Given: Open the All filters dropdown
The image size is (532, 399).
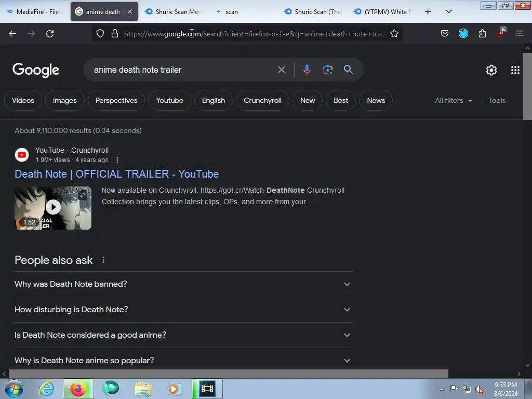Looking at the screenshot, I should click(x=454, y=100).
